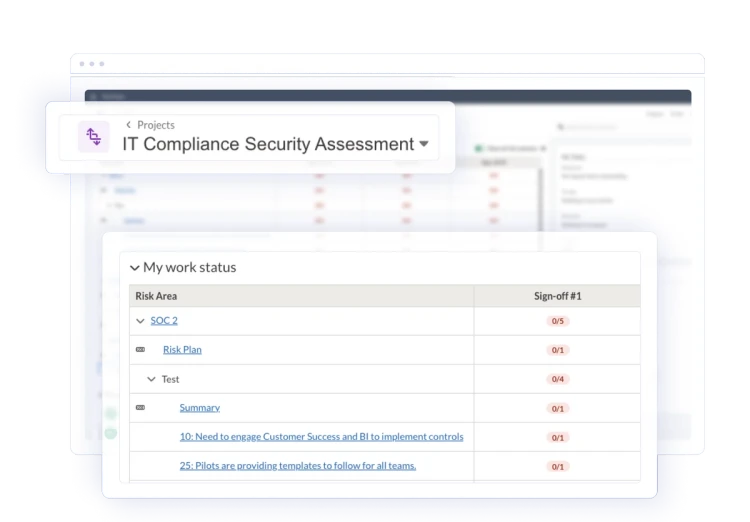Open the IT Compliance Security Assessment dropdown
Image resolution: width=750 pixels, height=522 pixels.
(424, 144)
